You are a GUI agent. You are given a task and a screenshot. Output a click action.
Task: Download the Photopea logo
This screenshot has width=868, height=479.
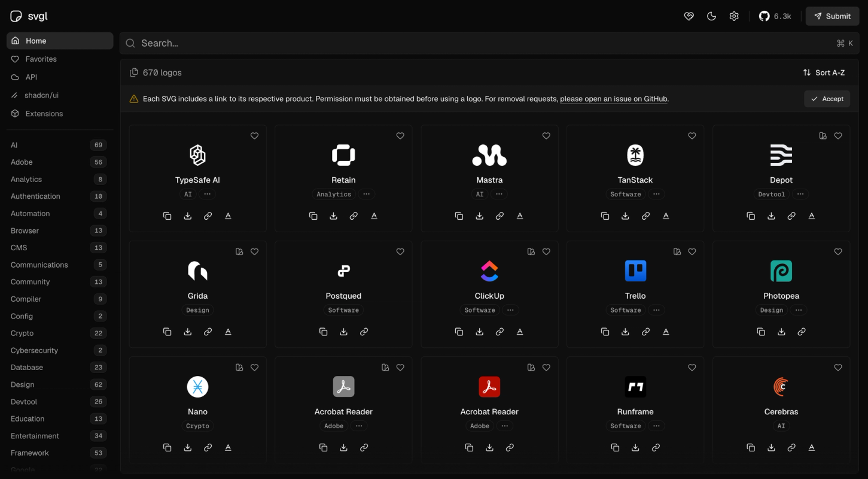(781, 332)
